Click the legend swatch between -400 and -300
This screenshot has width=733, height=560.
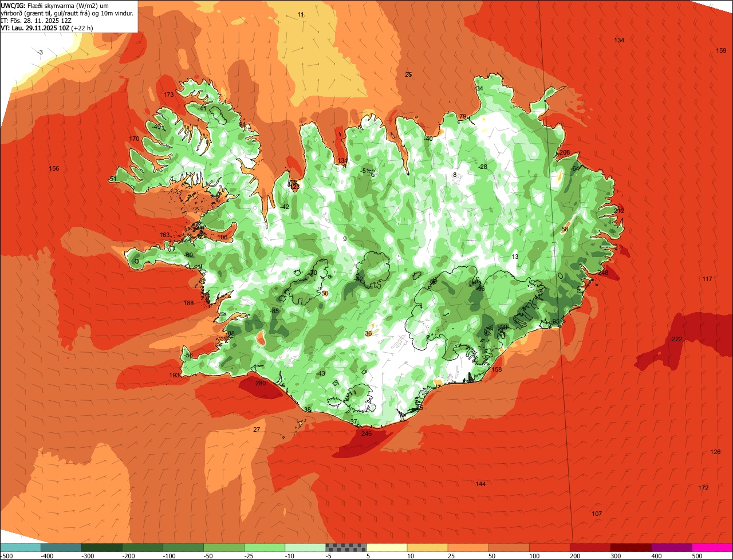pos(61,547)
